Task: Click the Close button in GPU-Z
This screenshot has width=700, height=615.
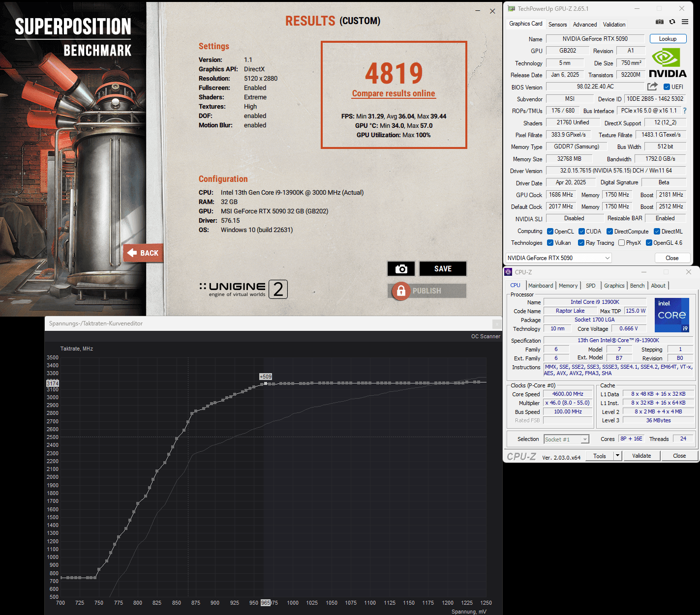Action: (x=671, y=258)
